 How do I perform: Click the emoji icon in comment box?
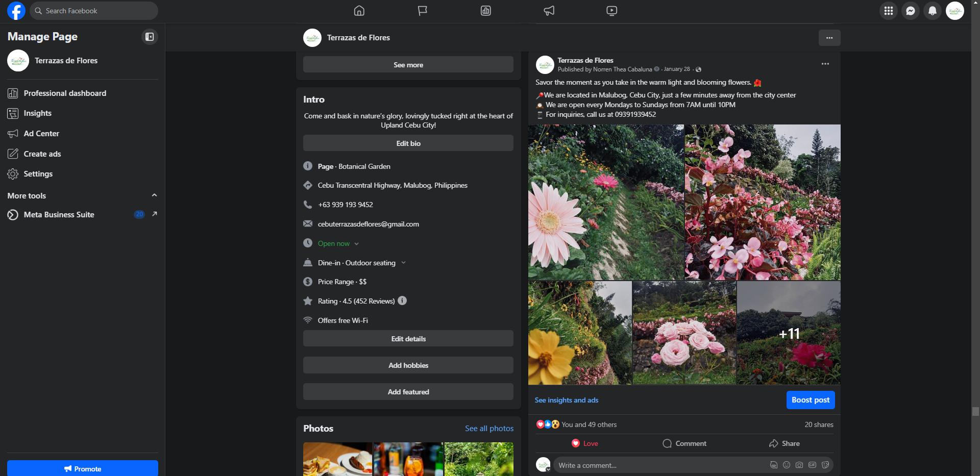pyautogui.click(x=787, y=465)
